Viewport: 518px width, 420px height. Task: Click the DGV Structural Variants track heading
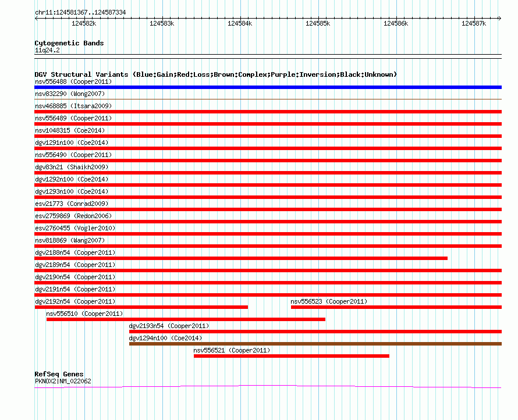pyautogui.click(x=215, y=74)
